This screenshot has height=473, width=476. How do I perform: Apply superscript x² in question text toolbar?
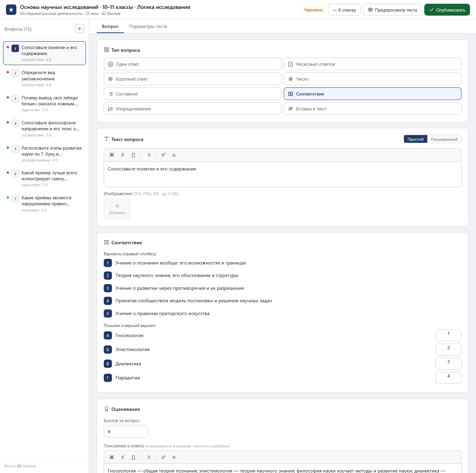pyautogui.click(x=163, y=155)
